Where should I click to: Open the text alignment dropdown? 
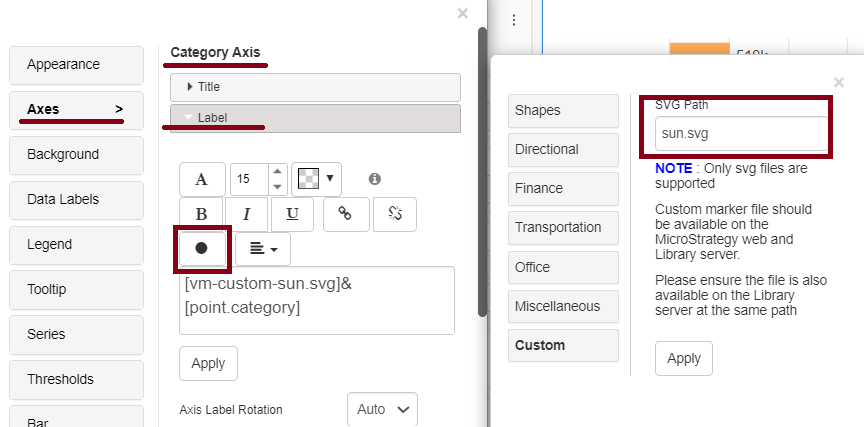click(263, 248)
